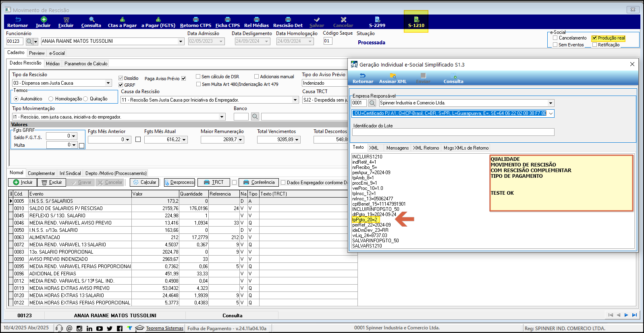644x333 pixels.
Task: Click Retornar in the e-Social Geração dialog
Action: pos(363,78)
